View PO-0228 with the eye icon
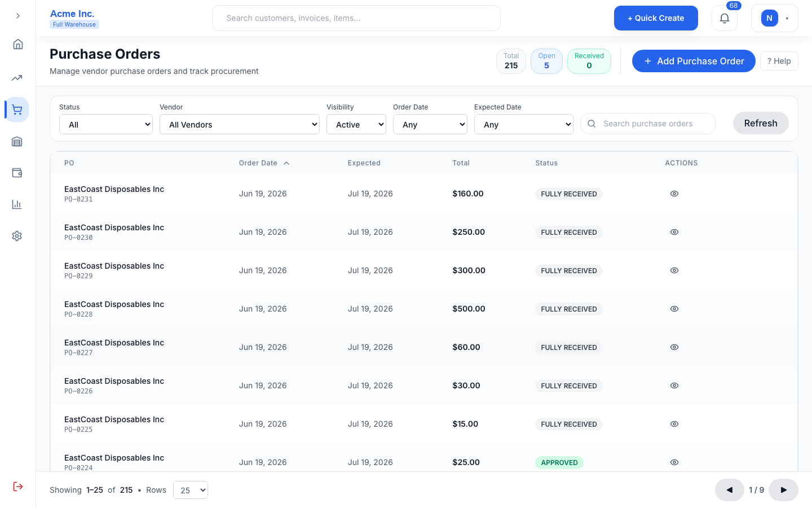Viewport: 812px width, 508px height. pyautogui.click(x=674, y=309)
